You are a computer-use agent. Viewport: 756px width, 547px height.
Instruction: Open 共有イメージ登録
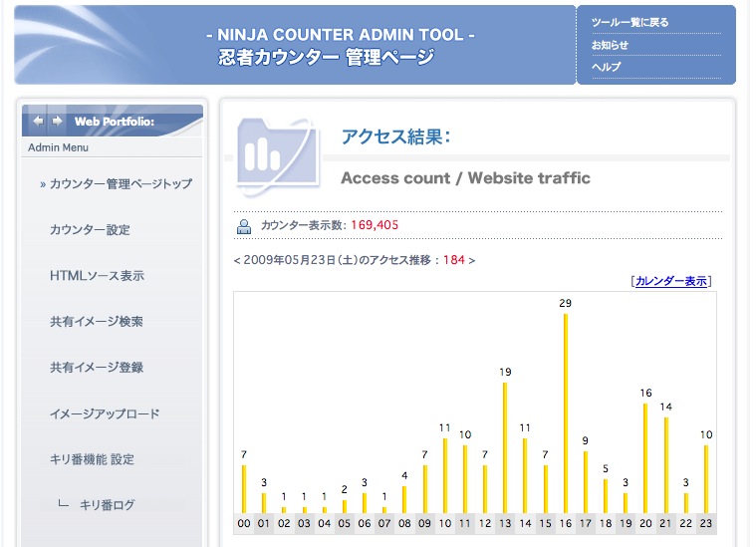(x=97, y=367)
